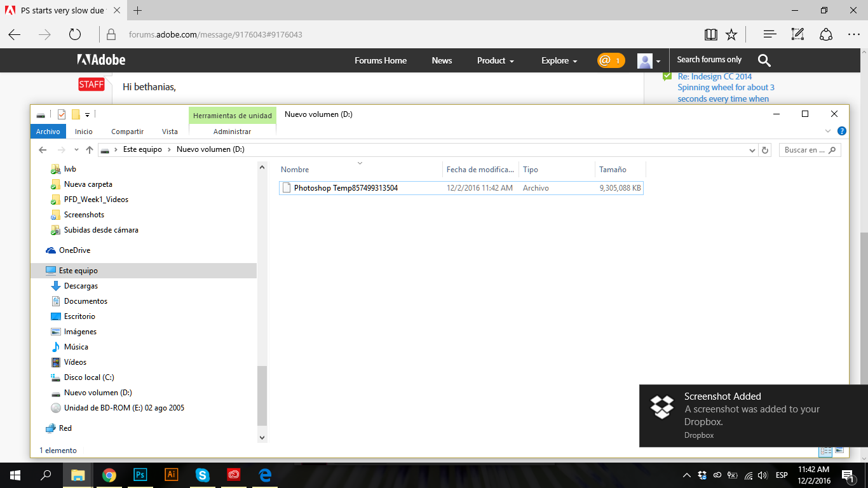
Task: Open the News forum link
Action: (442, 60)
